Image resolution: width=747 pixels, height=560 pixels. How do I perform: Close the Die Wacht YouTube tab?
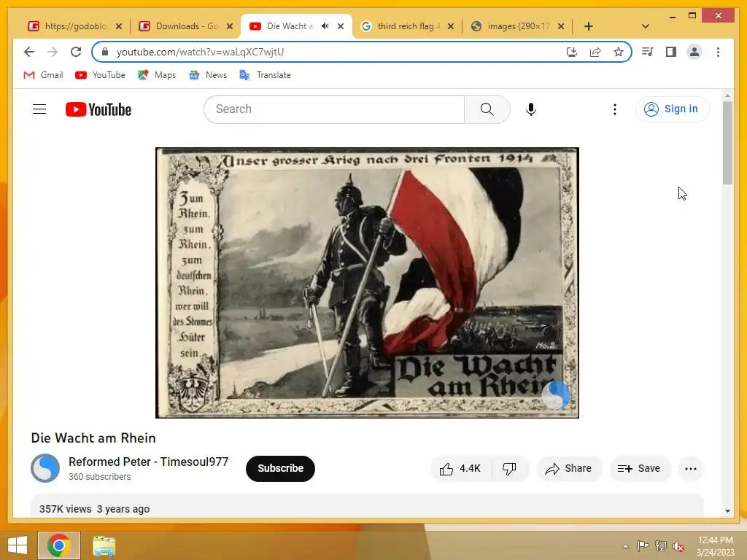341,26
